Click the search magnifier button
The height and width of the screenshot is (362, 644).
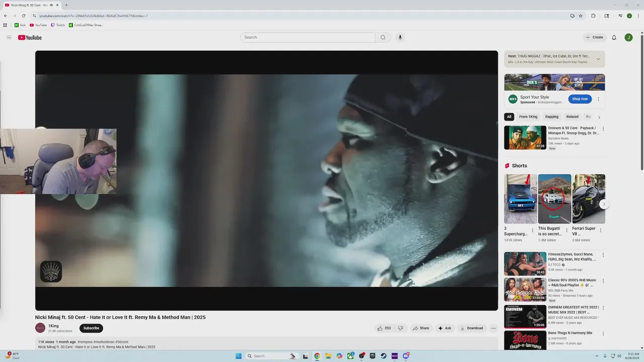pyautogui.click(x=383, y=37)
